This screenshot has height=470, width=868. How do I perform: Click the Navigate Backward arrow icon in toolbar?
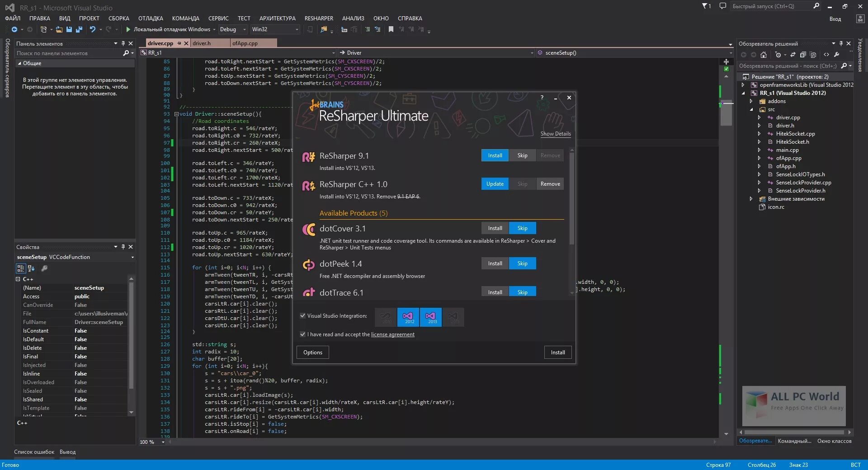[x=14, y=29]
